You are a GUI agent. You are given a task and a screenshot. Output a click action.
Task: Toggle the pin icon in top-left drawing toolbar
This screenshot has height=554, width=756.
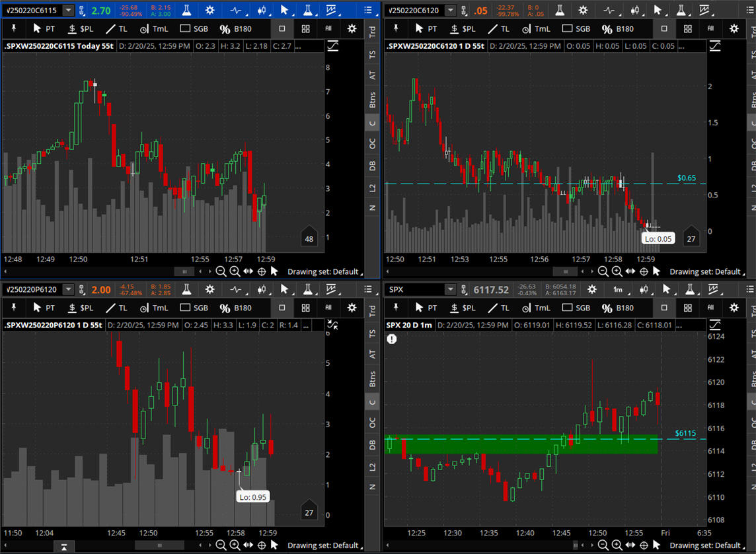tap(13, 29)
